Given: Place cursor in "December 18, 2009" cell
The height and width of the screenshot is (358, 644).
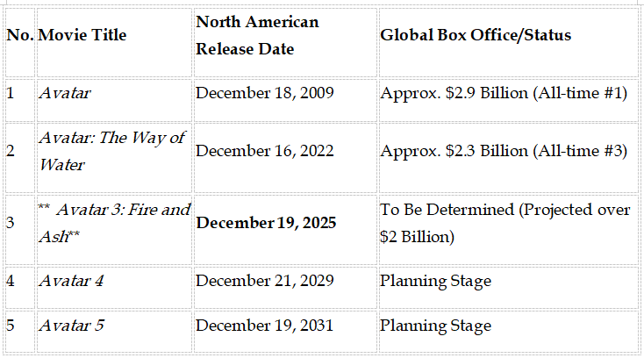Looking at the screenshot, I should click(264, 92).
